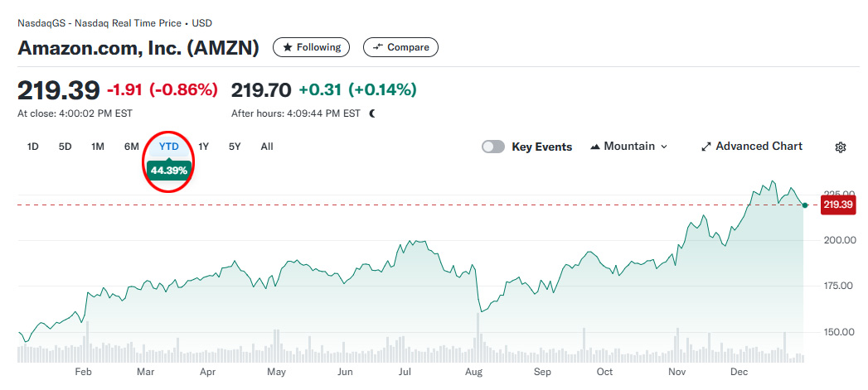
Task: Click the 219.70 after hours price
Action: [261, 89]
